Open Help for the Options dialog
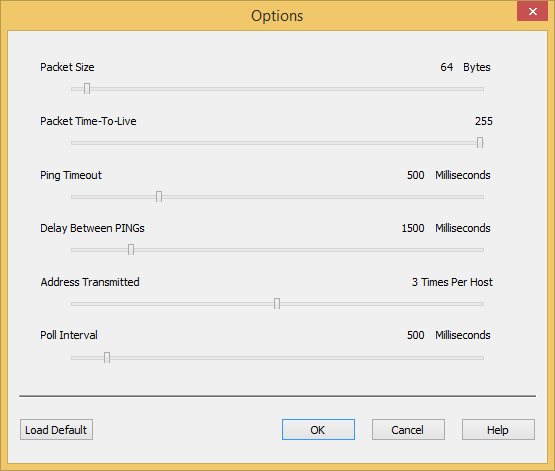Image resolution: width=555 pixels, height=471 pixels. point(498,430)
